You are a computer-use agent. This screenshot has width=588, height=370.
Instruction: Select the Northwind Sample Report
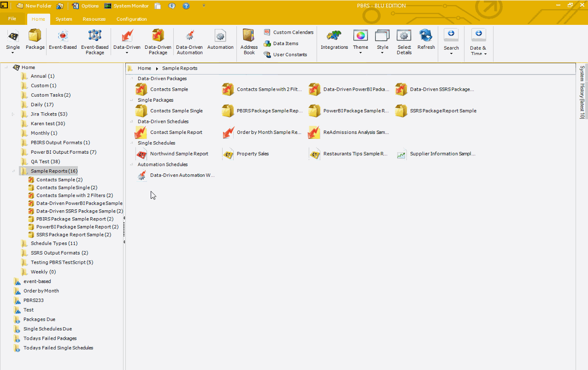[x=172, y=154]
